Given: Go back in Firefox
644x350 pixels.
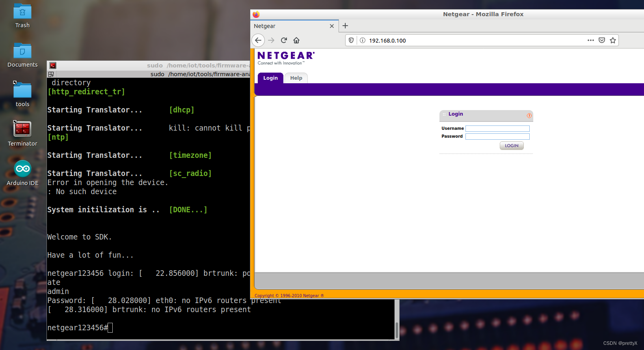Looking at the screenshot, I should [x=258, y=40].
